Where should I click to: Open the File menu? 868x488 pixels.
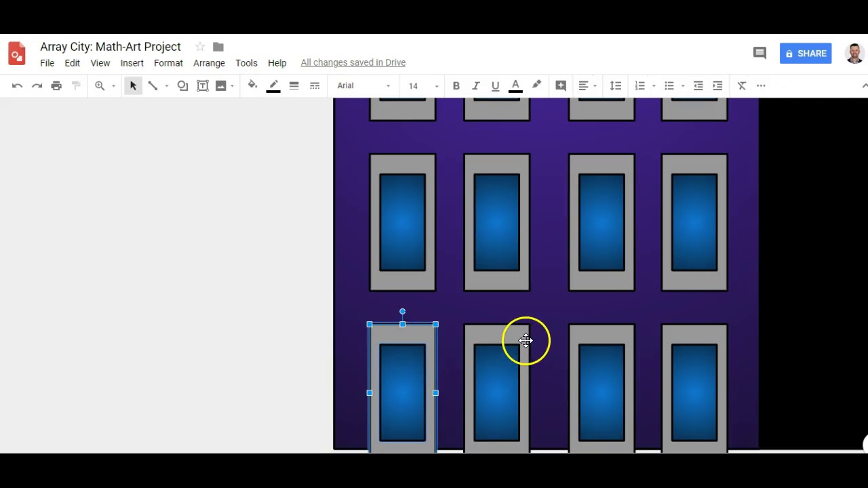[47, 63]
